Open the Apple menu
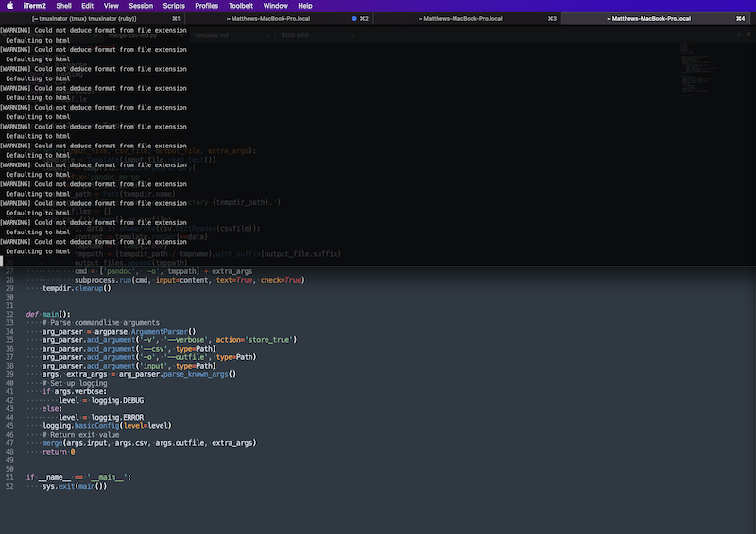The width and height of the screenshot is (756, 534). (9, 6)
